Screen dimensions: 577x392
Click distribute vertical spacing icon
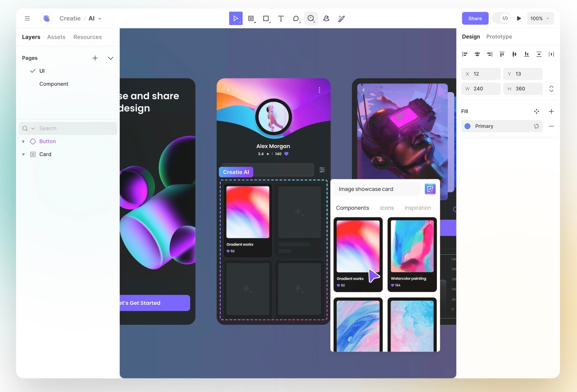coord(539,54)
